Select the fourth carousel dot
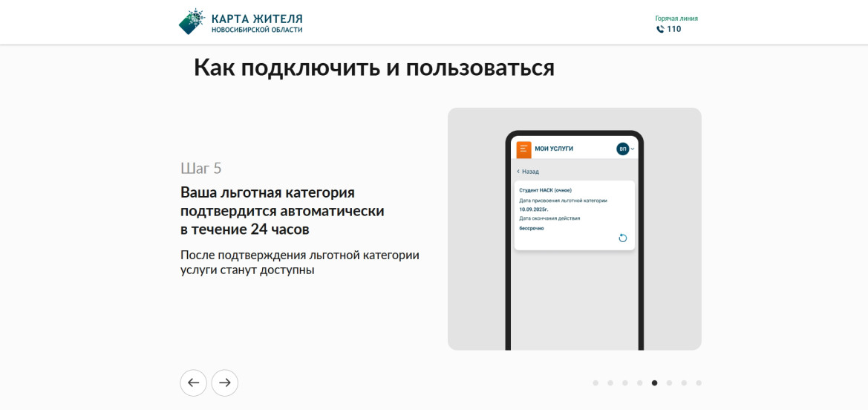This screenshot has height=410, width=868. point(640,383)
